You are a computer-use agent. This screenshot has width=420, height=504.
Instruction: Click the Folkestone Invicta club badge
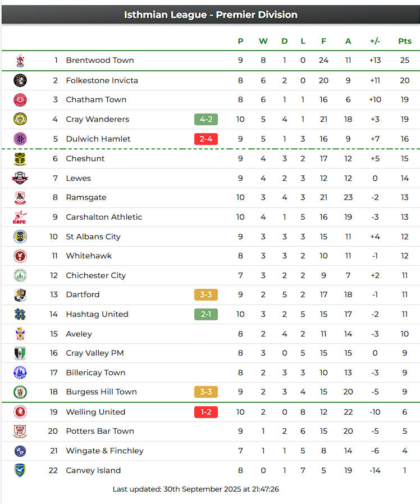20,80
